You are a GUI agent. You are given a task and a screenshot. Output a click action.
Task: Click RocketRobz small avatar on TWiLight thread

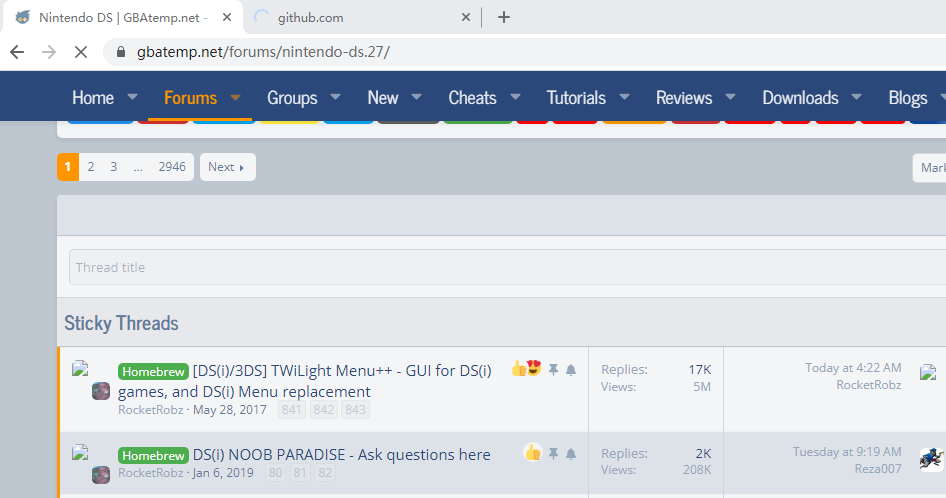point(101,391)
